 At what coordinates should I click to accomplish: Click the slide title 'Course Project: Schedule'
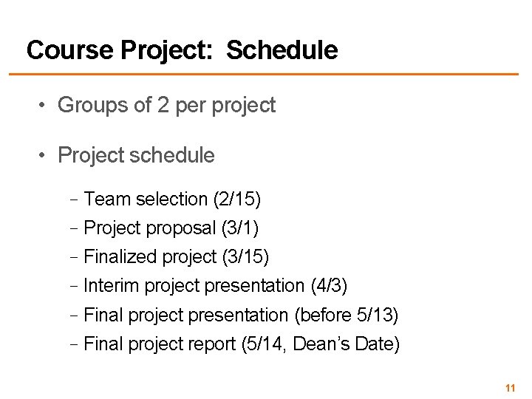pyautogui.click(x=182, y=51)
